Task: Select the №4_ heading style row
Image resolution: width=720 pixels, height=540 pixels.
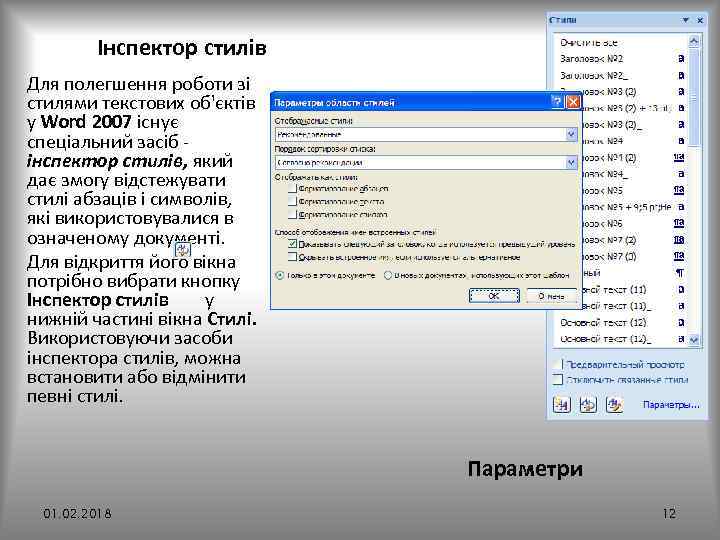Action: point(633,174)
